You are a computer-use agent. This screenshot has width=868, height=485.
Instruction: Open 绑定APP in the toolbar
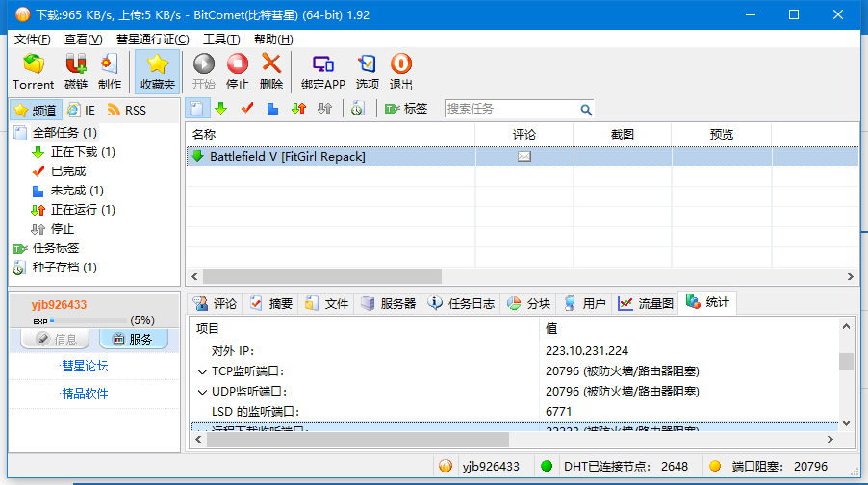pos(323,72)
